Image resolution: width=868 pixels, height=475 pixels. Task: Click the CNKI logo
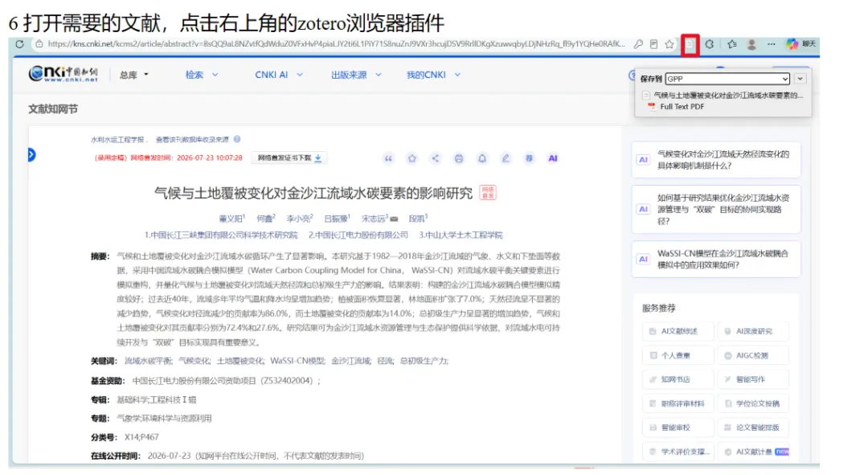pos(63,74)
